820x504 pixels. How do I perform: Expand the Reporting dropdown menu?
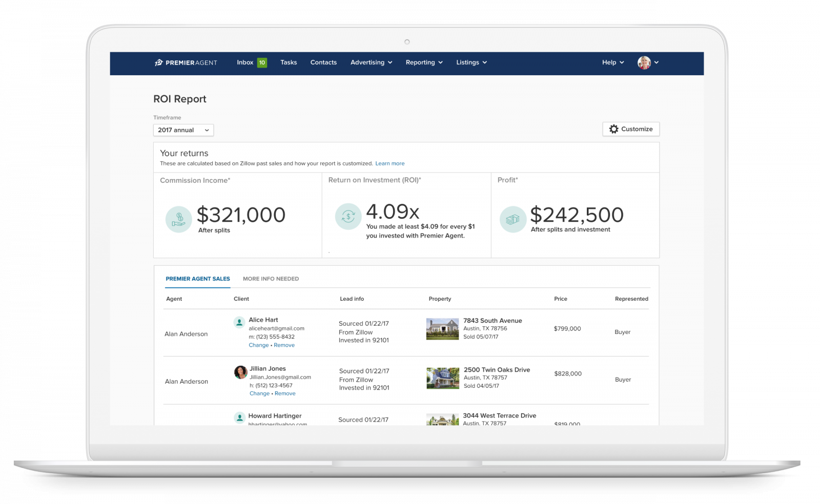424,62
